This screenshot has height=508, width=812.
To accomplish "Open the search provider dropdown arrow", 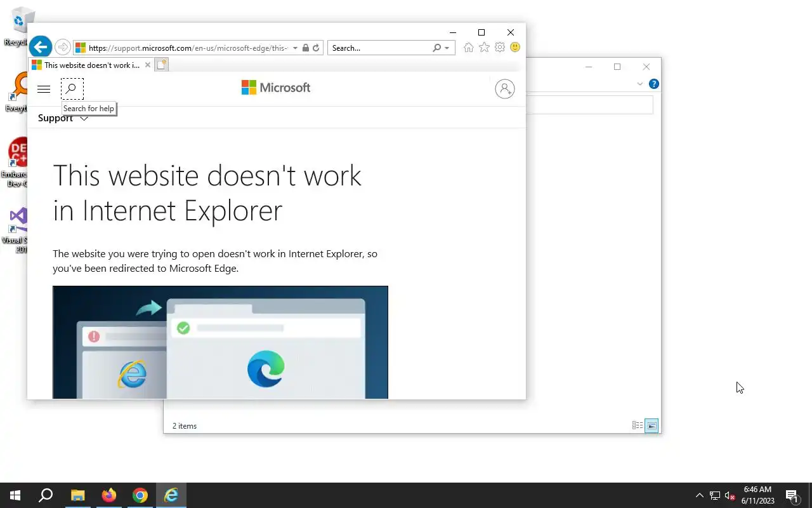I will (447, 48).
